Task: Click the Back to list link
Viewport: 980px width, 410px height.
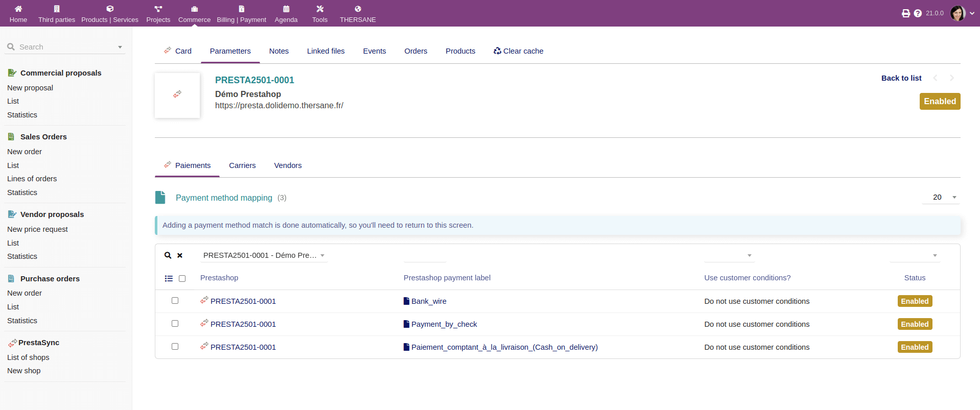Action: pos(901,78)
